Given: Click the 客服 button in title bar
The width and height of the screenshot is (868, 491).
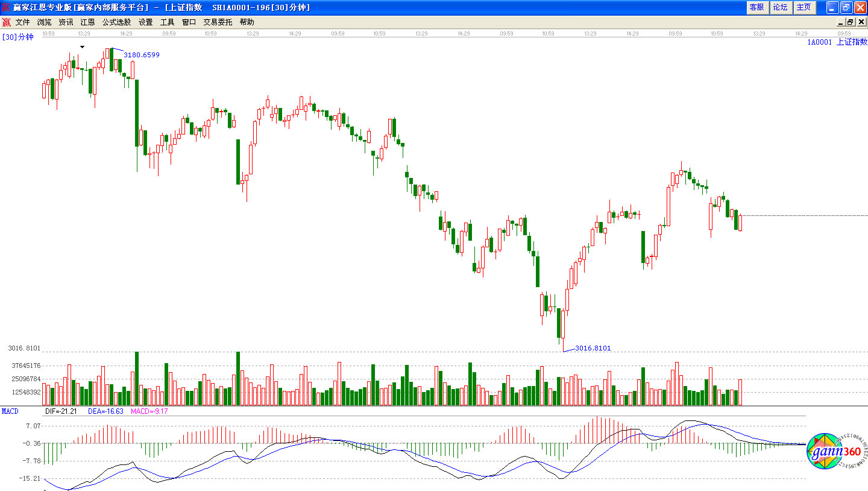Looking at the screenshot, I should [x=756, y=7].
